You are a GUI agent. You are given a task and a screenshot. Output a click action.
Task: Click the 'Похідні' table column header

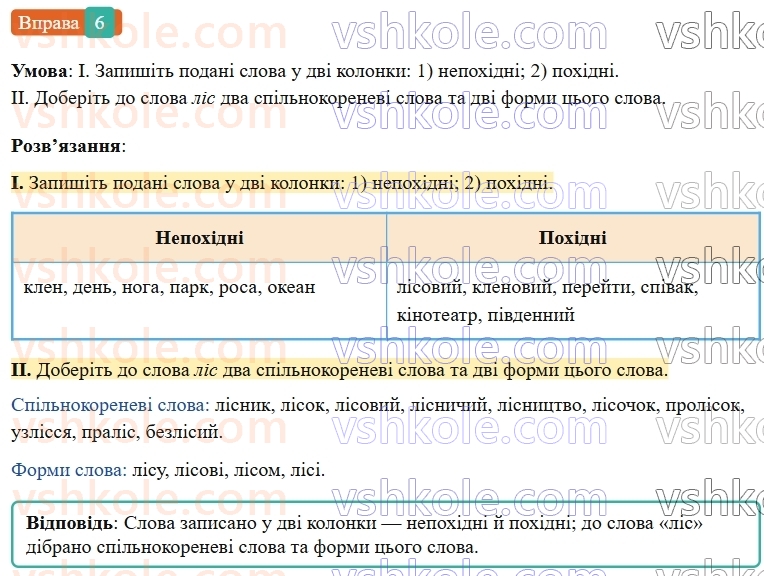[573, 238]
